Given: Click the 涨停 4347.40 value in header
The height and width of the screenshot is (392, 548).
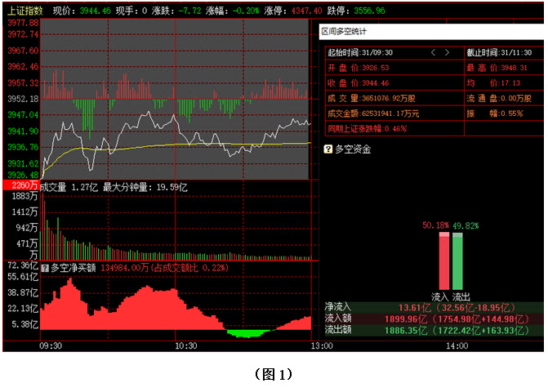Looking at the screenshot, I should click(306, 11).
